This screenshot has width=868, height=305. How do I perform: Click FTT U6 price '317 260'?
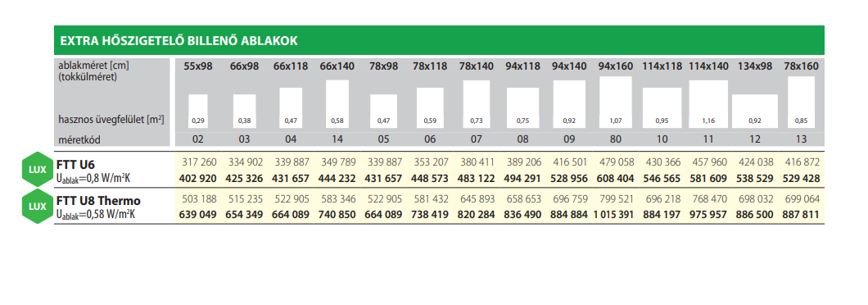199,162
